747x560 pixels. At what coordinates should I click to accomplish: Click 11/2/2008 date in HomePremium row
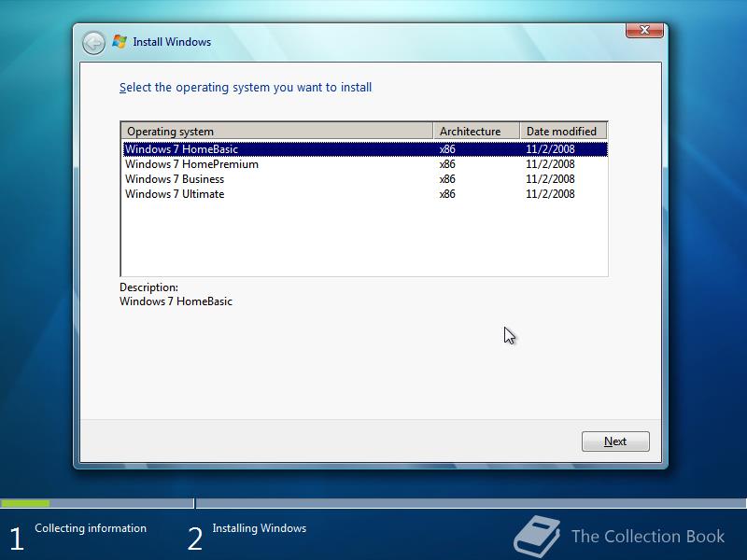point(550,164)
